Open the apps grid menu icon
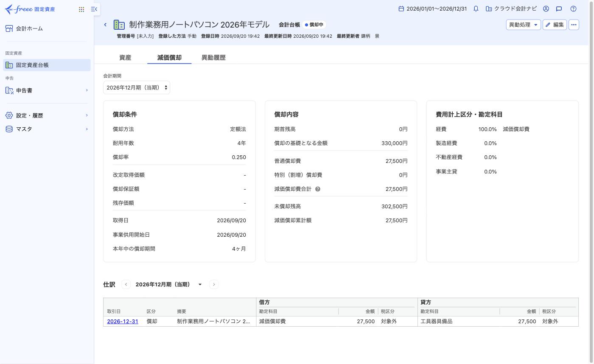The width and height of the screenshot is (594, 364). (x=81, y=9)
